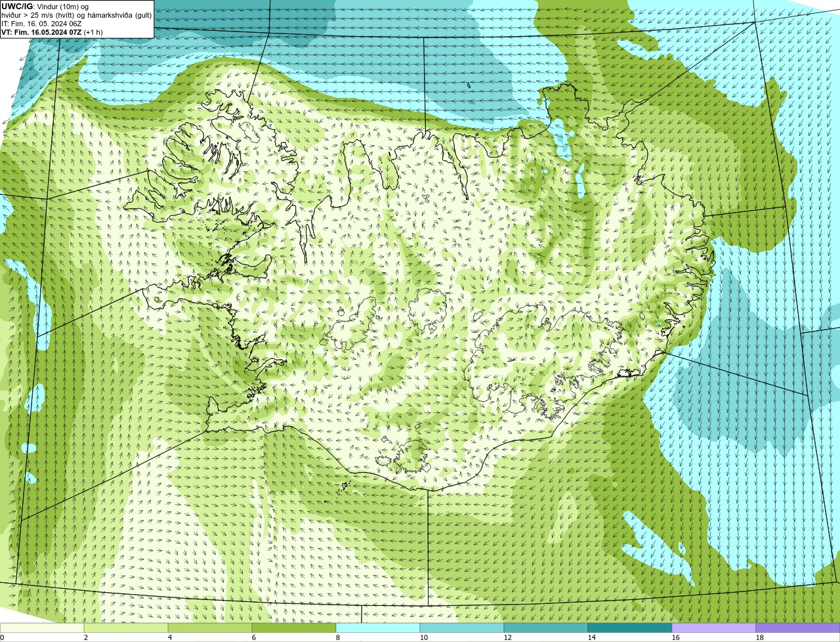Click the scale label "16"
This screenshot has height=642, width=840.
pyautogui.click(x=676, y=637)
